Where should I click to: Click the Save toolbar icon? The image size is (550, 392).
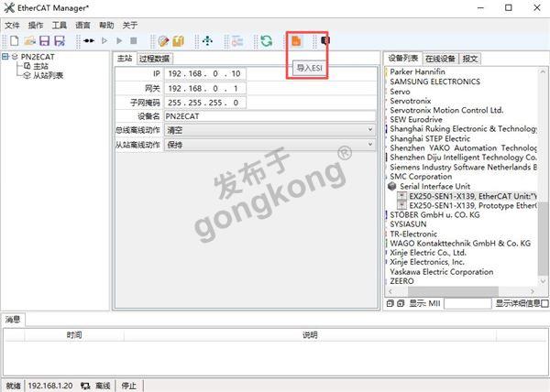point(44,41)
